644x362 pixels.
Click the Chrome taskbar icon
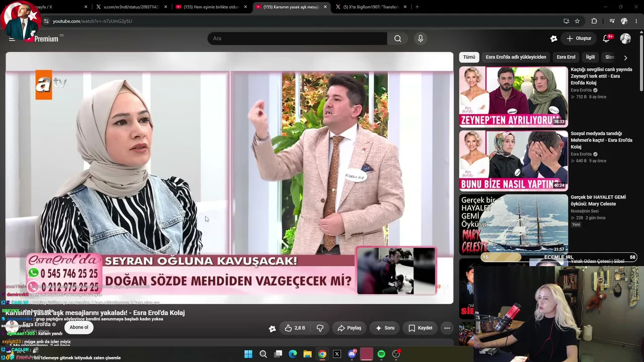point(322,354)
